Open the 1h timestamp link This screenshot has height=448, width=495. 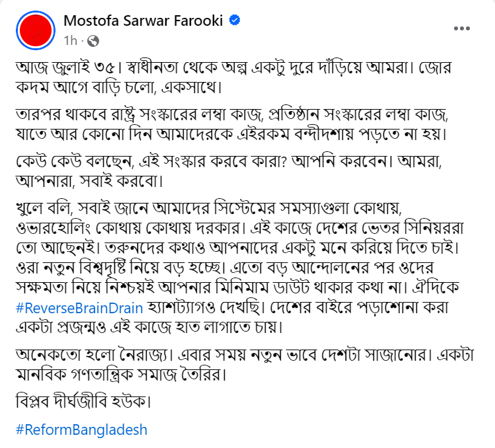click(71, 41)
